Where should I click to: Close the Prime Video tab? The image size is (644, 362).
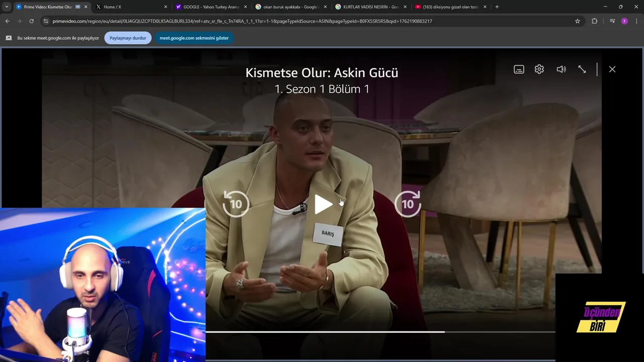(86, 7)
